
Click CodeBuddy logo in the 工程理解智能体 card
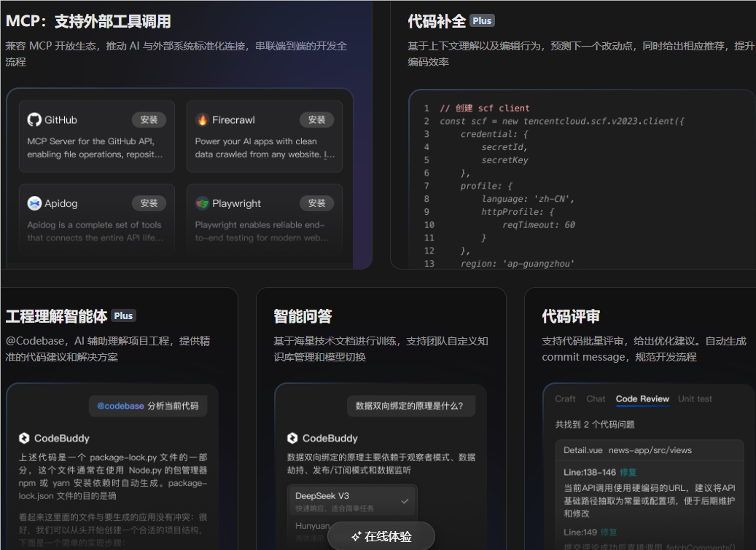coord(25,439)
